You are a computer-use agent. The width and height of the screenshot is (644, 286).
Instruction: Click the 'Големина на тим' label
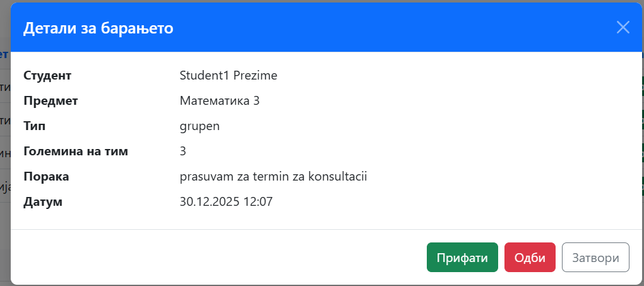(76, 152)
